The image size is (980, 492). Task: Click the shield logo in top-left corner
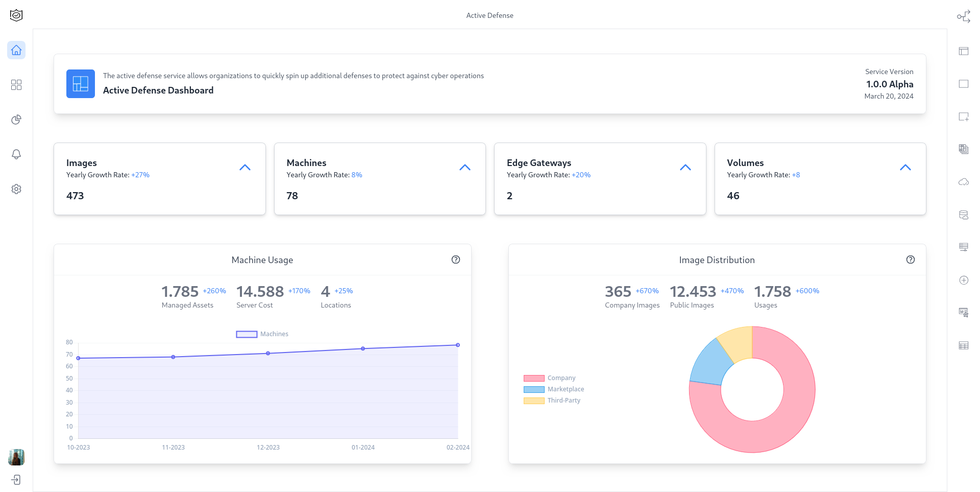point(16,15)
